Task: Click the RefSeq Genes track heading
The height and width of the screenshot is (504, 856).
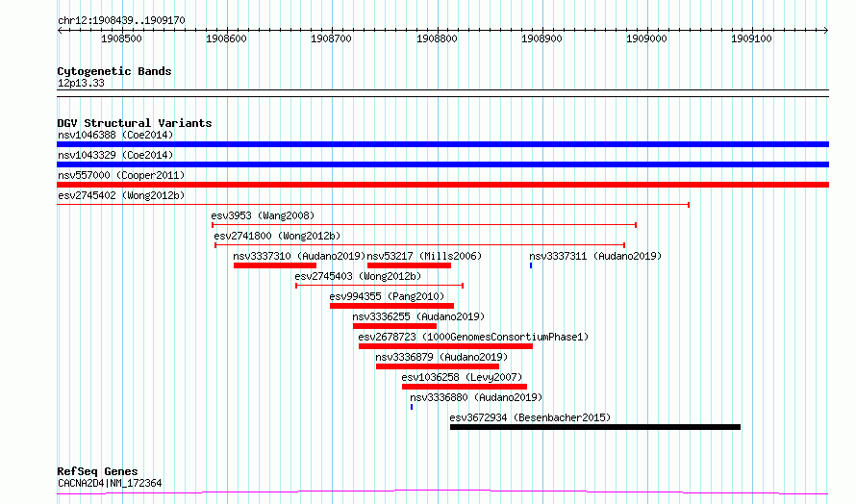Action: [97, 471]
